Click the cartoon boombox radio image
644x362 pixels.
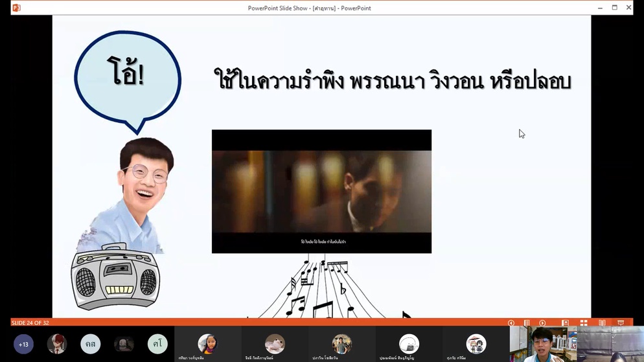click(116, 277)
